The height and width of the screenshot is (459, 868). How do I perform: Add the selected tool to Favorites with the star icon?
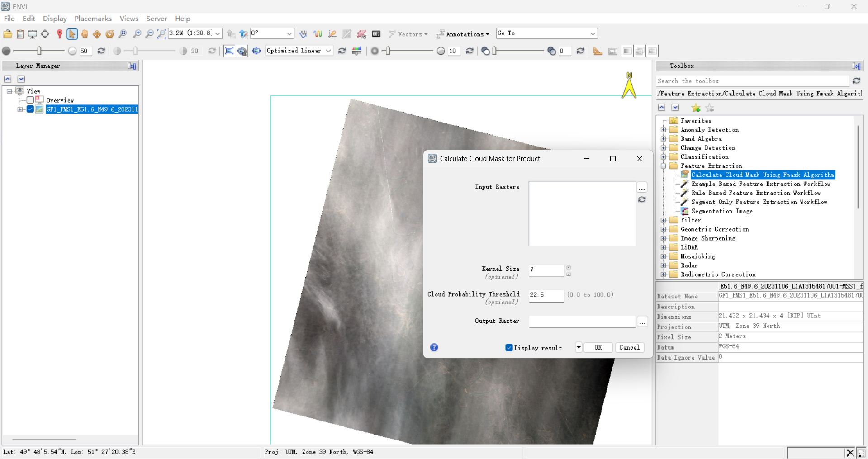click(x=696, y=108)
